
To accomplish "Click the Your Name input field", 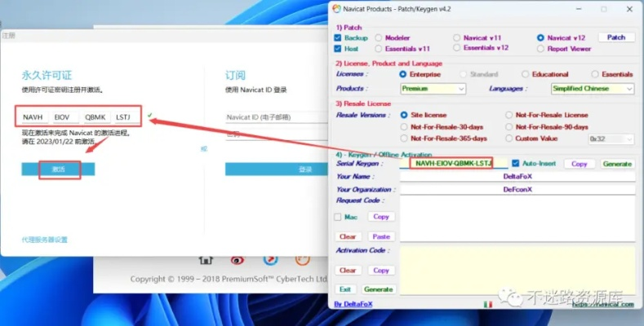I will pos(517,176).
